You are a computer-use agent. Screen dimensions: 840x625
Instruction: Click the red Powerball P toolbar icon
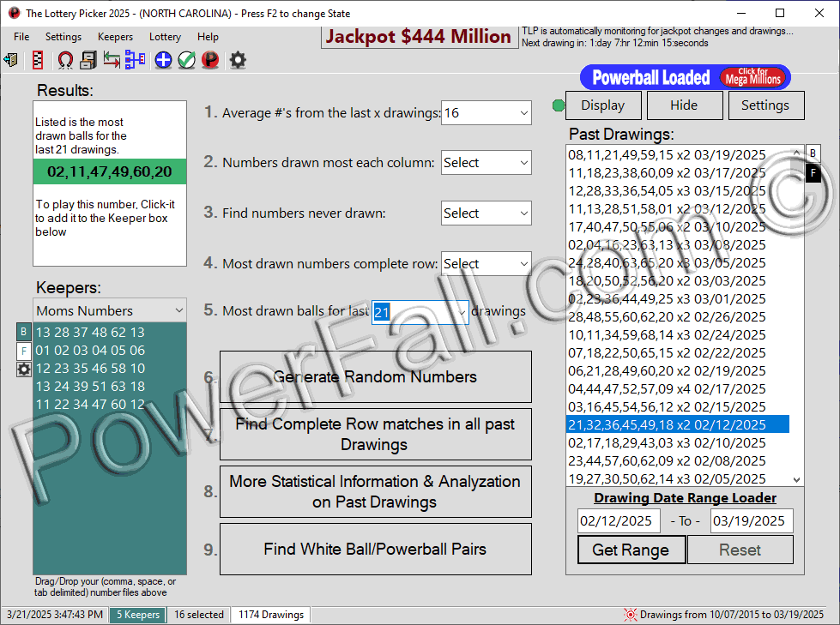click(210, 60)
